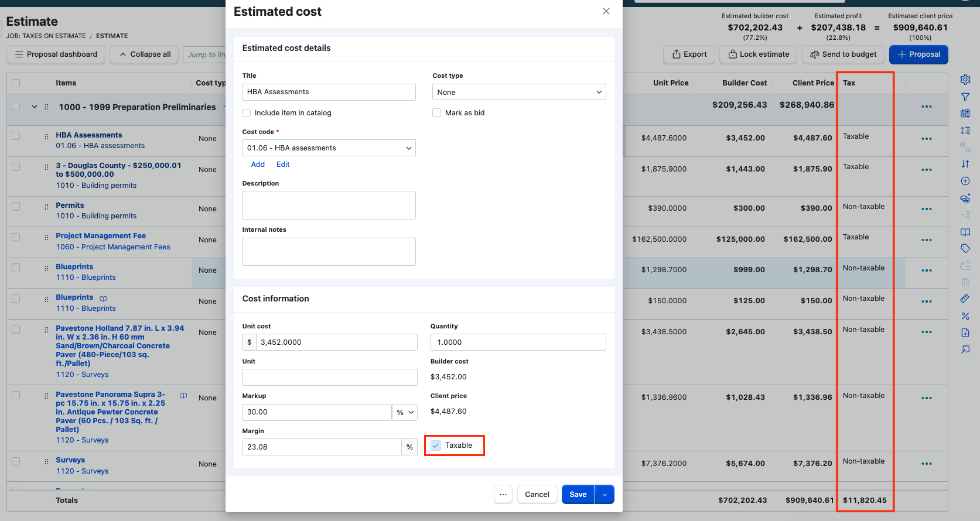Close the Estimated cost dialog
Image resolution: width=980 pixels, height=521 pixels.
pos(606,11)
